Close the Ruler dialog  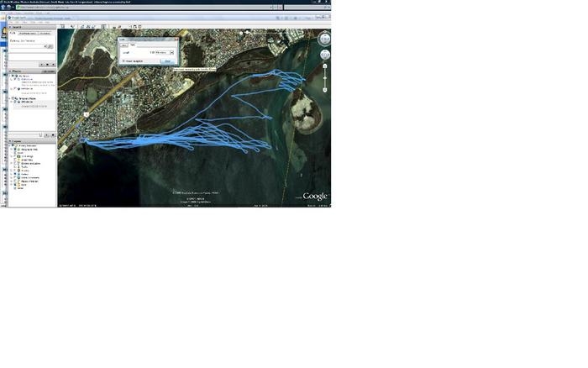click(176, 39)
